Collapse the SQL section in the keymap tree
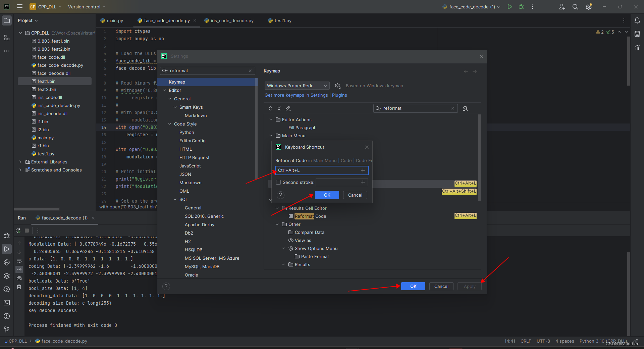 [x=175, y=199]
